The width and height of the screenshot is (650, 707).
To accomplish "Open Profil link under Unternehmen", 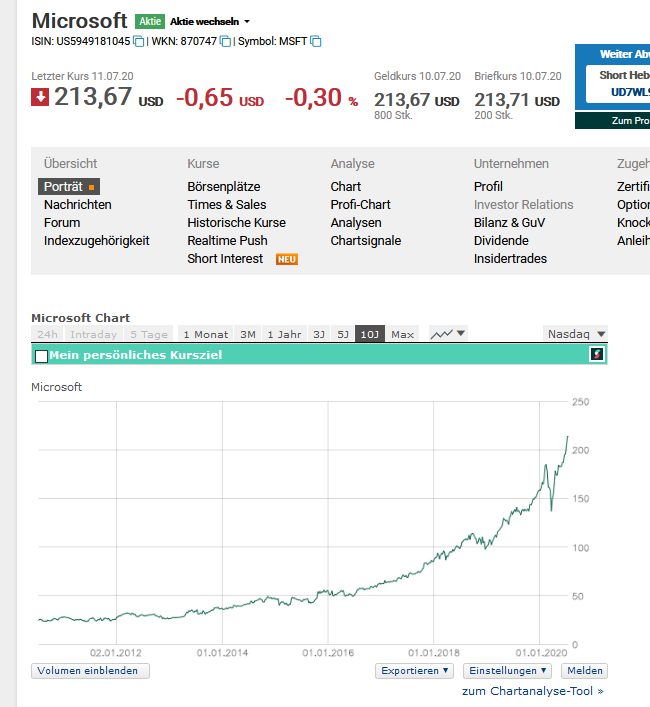I will click(x=488, y=187).
